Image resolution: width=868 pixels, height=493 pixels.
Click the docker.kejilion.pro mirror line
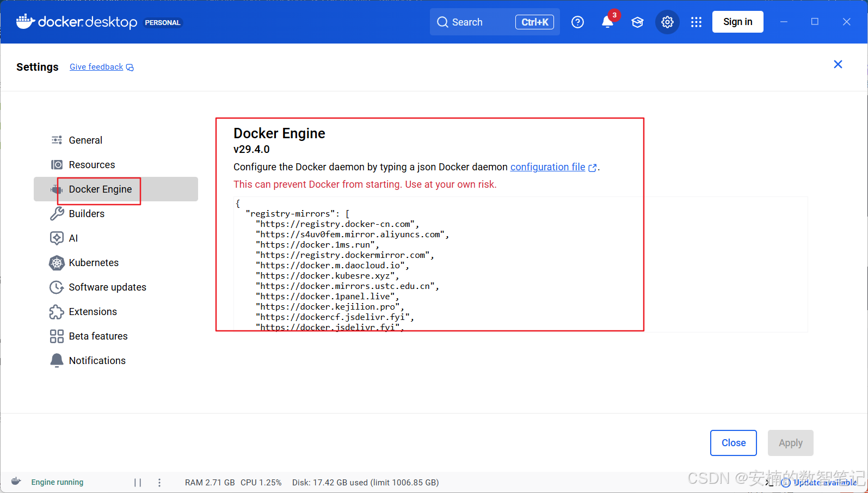coord(330,307)
